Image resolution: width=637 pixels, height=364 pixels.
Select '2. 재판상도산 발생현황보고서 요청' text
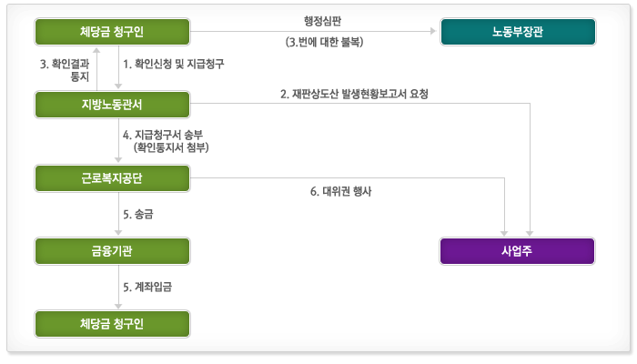pos(354,94)
